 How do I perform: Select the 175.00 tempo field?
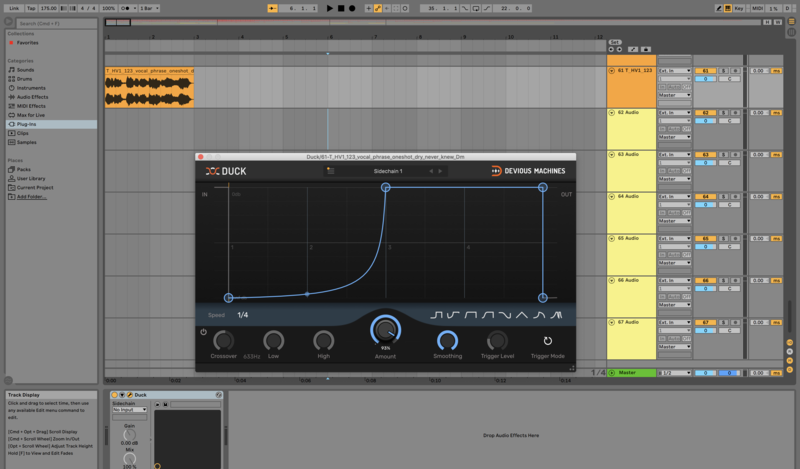pyautogui.click(x=48, y=8)
